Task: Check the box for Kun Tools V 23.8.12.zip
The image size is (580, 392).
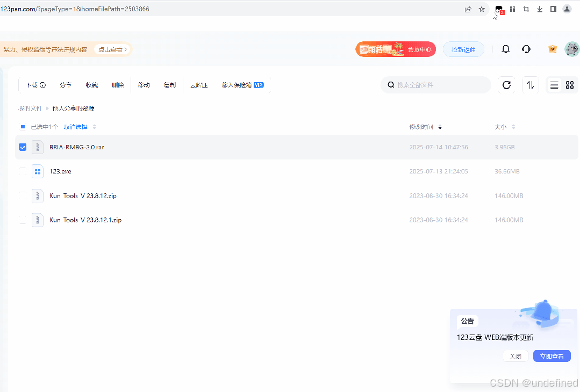Action: [x=23, y=196]
